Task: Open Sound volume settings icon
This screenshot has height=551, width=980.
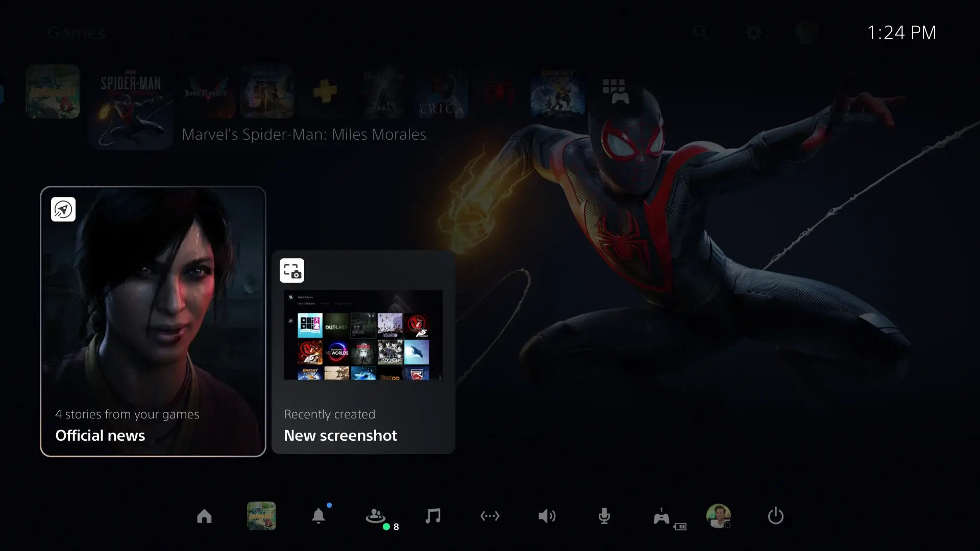Action: (x=547, y=516)
